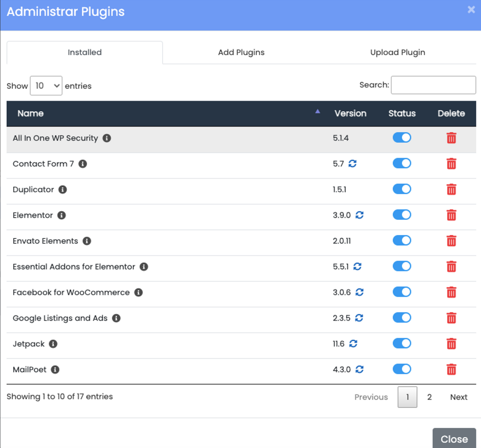The width and height of the screenshot is (481, 448).
Task: Switch to the Installed tab
Action: pos(85,52)
